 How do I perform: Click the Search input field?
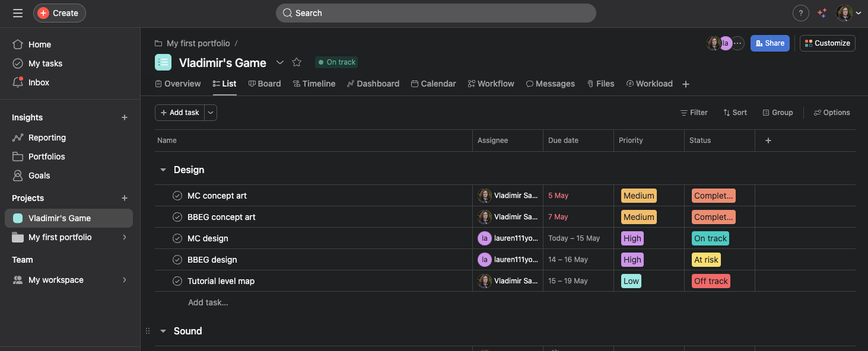tap(435, 13)
